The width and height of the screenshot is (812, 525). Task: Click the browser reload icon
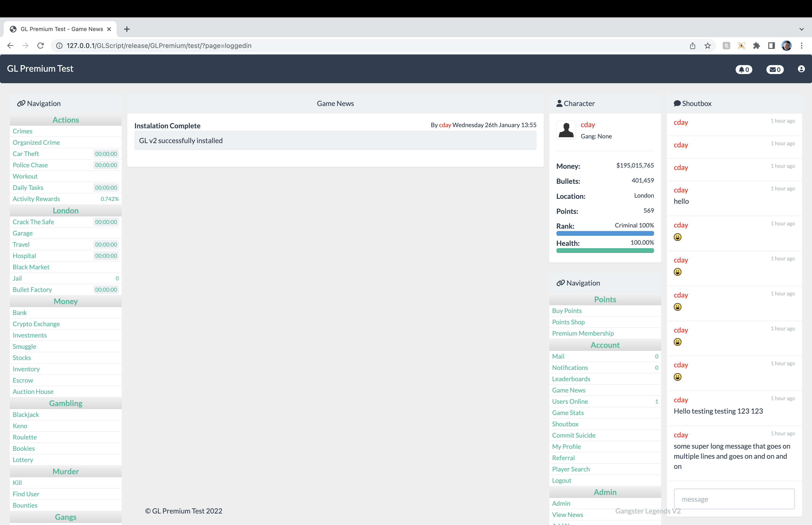click(x=41, y=46)
